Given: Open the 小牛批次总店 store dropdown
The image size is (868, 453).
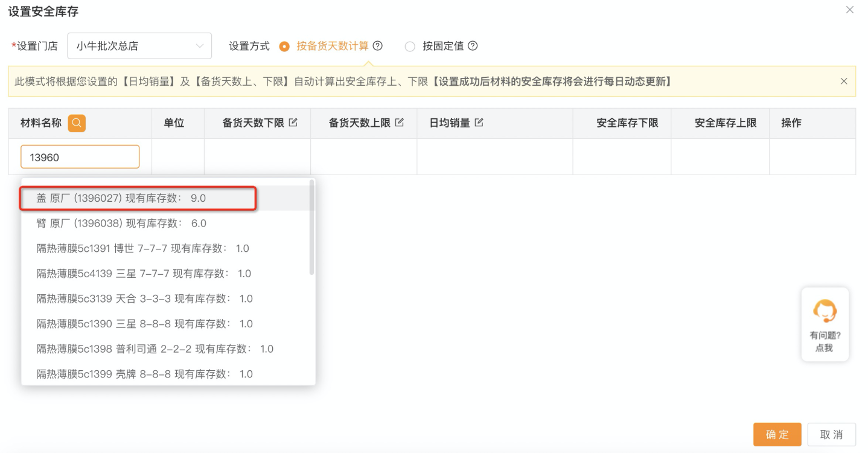Looking at the screenshot, I should coord(139,46).
